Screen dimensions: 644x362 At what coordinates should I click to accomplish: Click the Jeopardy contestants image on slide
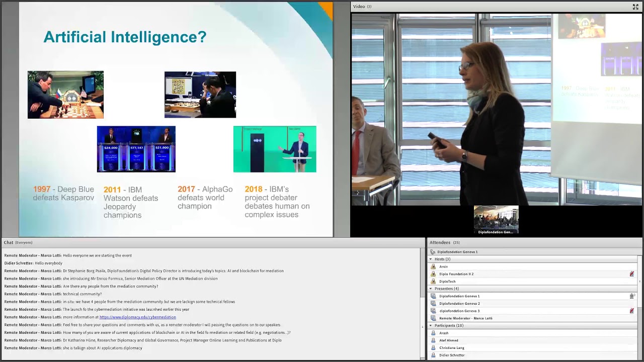point(136,149)
